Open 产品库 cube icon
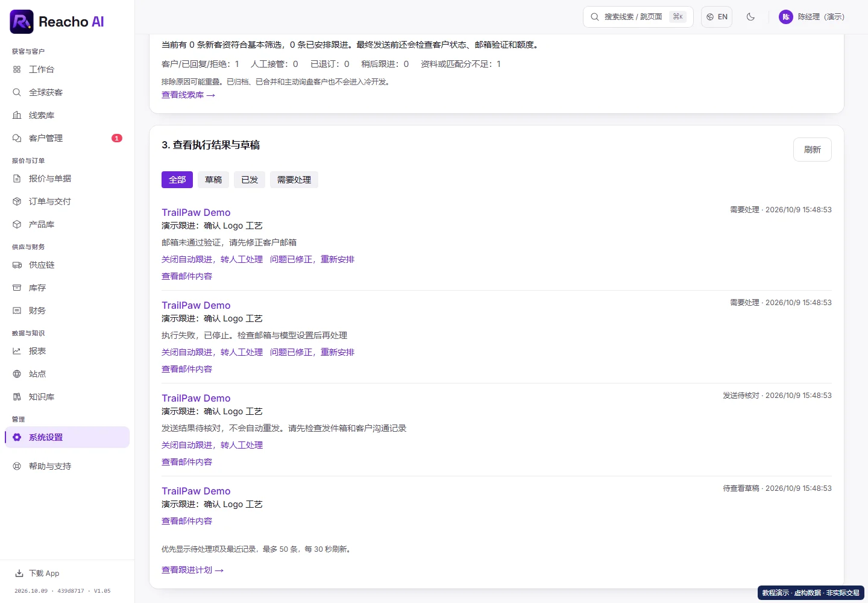Screen dimensions: 868x603 [17, 224]
